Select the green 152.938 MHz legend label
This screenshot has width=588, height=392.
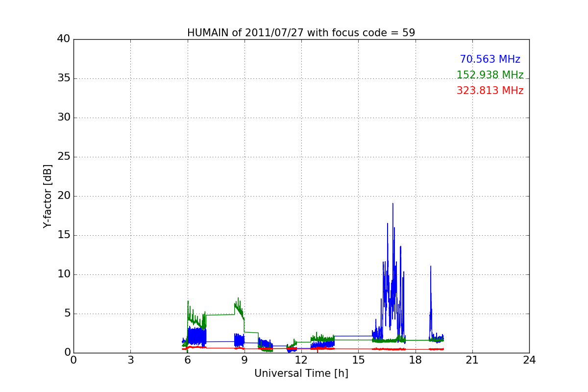[x=490, y=75]
